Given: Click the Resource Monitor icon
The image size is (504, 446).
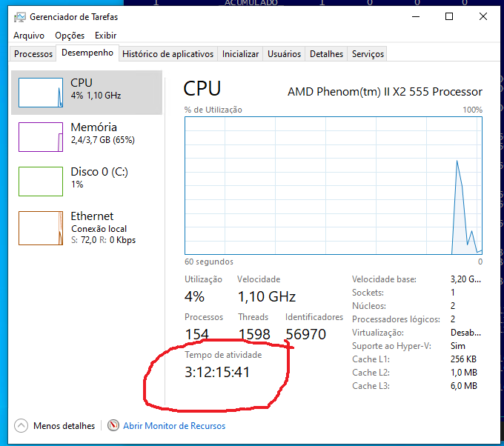Looking at the screenshot, I should [113, 426].
